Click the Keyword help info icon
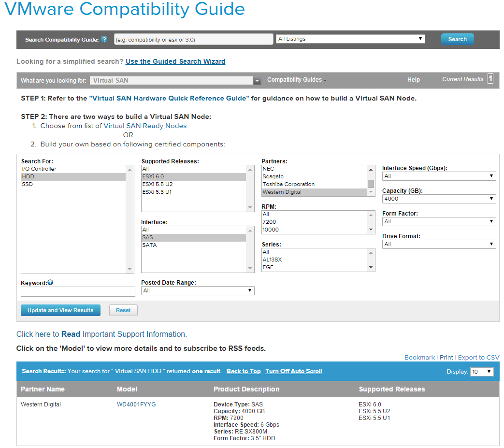The height and width of the screenshot is (448, 504). [50, 283]
